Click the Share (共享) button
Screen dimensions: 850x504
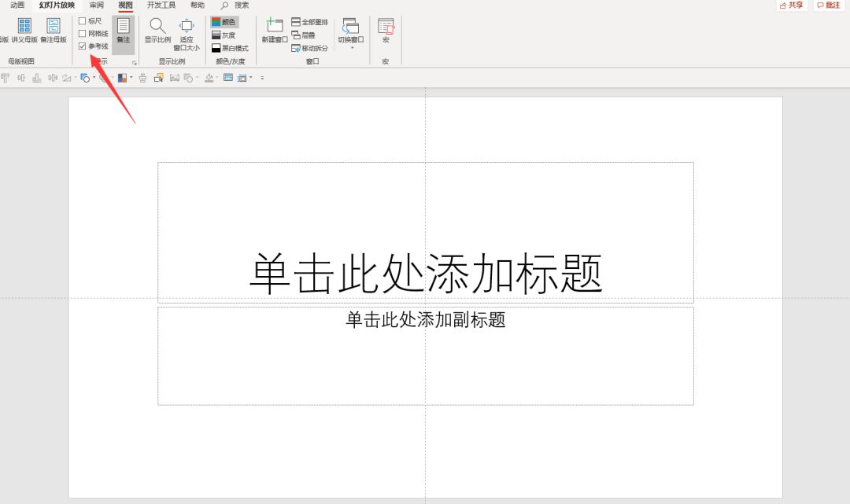[792, 6]
